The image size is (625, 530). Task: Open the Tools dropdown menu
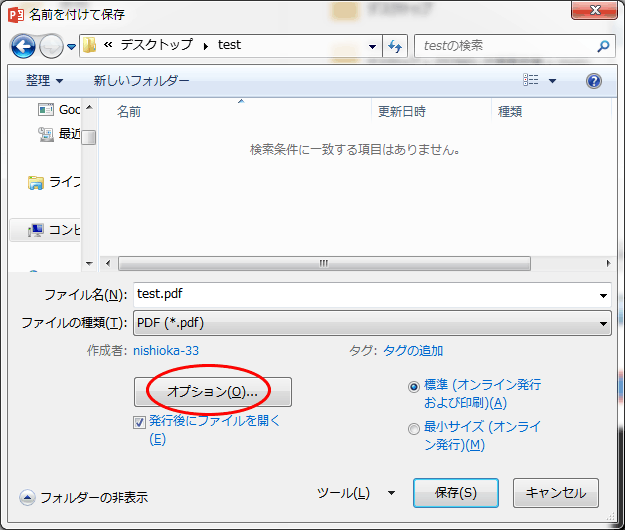pos(355,493)
